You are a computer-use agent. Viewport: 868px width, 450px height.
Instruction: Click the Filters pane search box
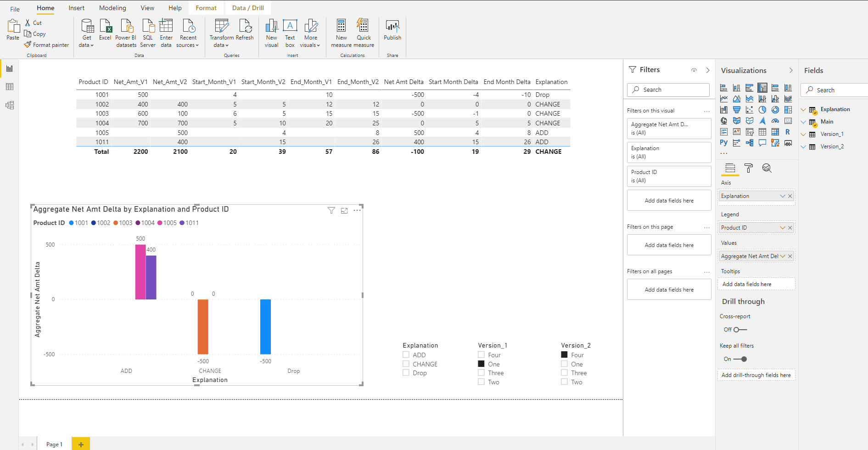(668, 90)
